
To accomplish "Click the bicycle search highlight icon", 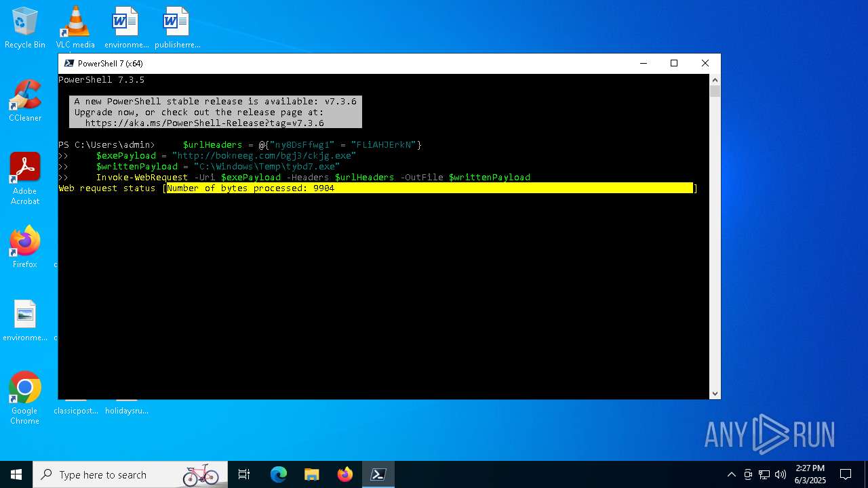I will [201, 474].
